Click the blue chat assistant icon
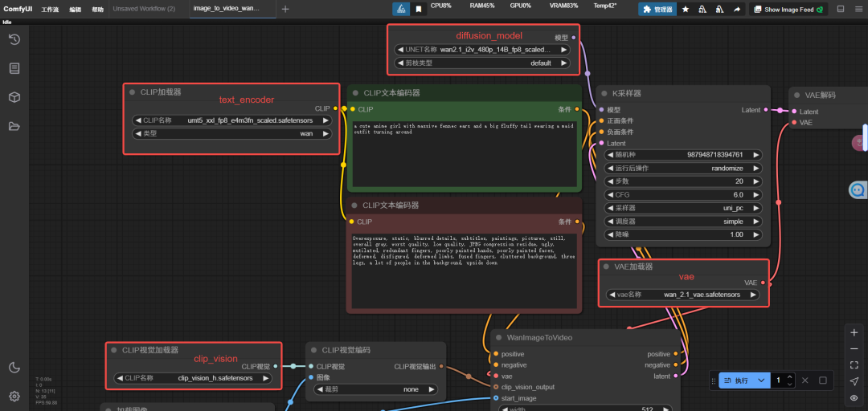This screenshot has width=868, height=411. (858, 189)
